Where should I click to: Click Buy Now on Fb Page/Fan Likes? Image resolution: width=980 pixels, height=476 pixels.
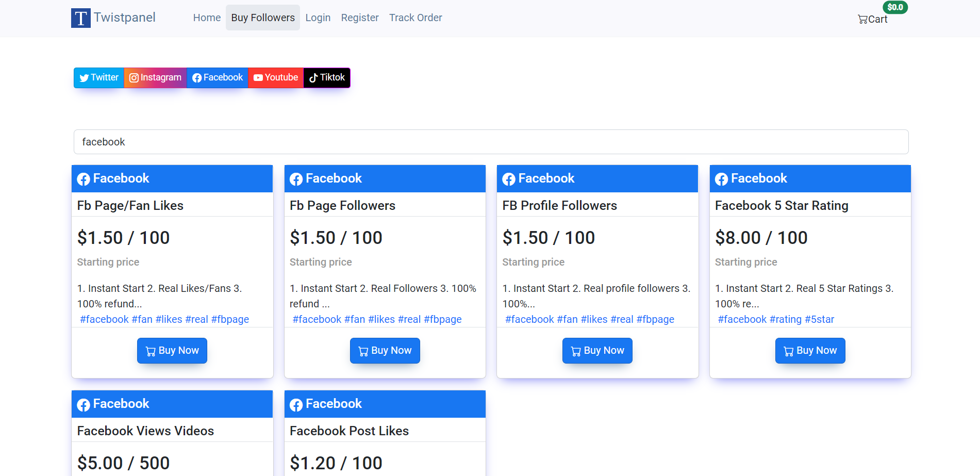click(x=172, y=350)
